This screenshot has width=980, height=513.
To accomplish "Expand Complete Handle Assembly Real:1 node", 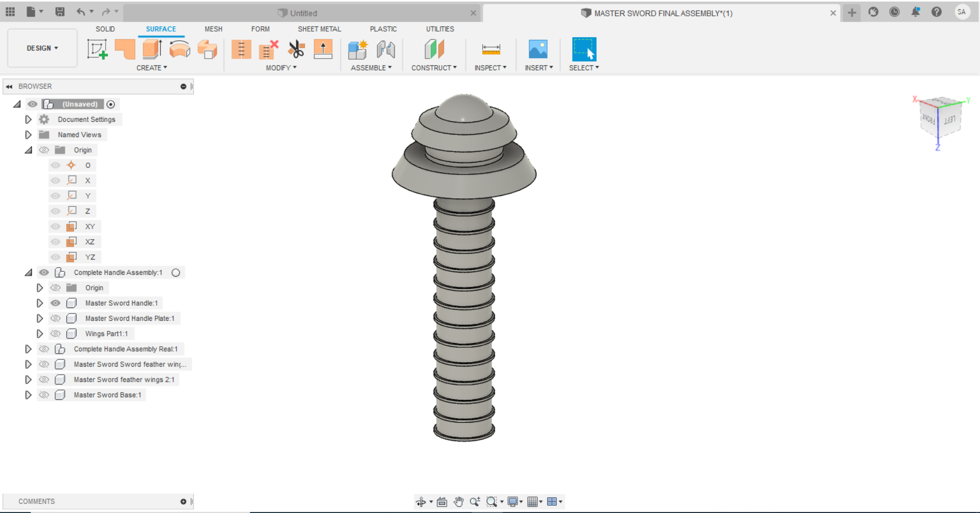I will [x=29, y=349].
